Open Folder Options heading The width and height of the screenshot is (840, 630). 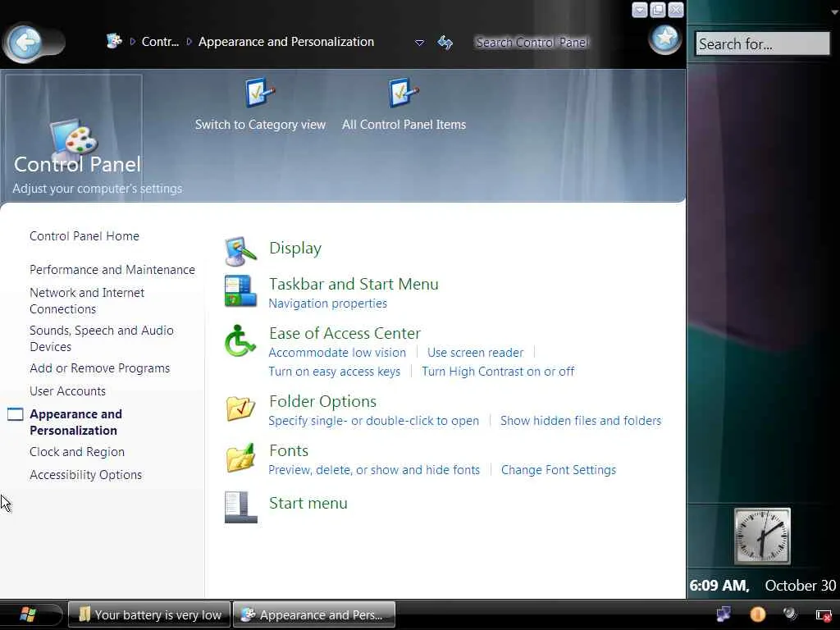pos(322,401)
